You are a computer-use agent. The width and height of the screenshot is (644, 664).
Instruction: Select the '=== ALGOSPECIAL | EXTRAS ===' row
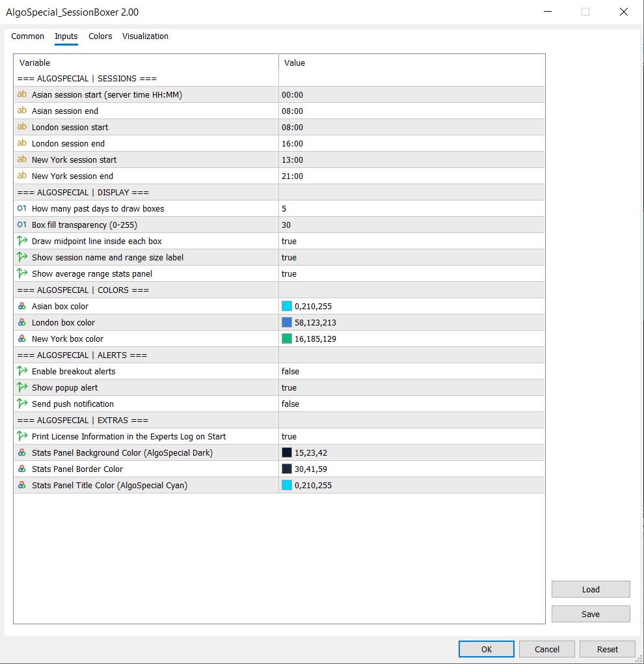(x=279, y=420)
